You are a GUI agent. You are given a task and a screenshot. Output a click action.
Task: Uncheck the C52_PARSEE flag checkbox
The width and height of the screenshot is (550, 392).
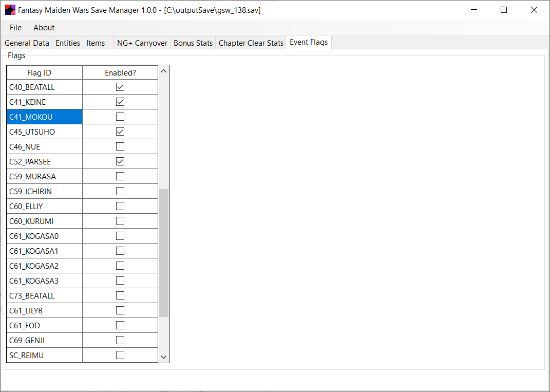(120, 161)
